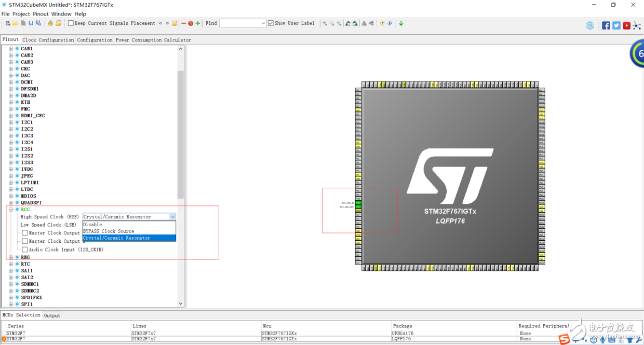Click the green plus toolbar icon
This screenshot has width=644, height=345.
point(197,23)
